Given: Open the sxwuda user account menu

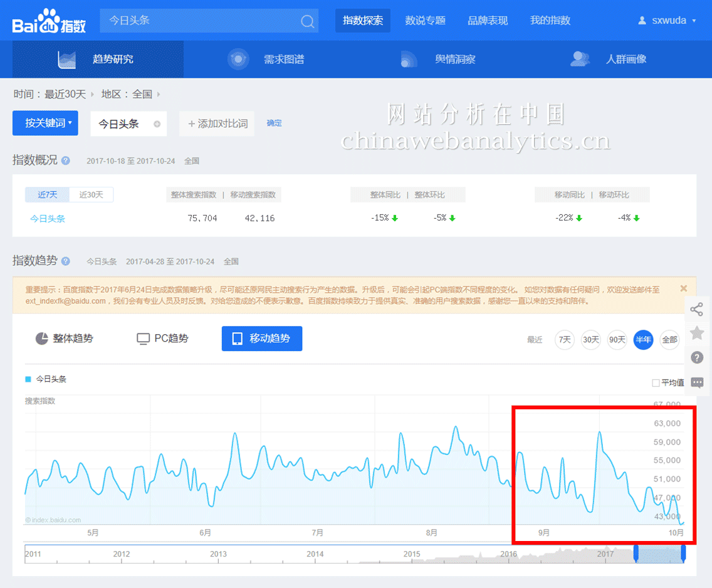Looking at the screenshot, I should point(667,21).
